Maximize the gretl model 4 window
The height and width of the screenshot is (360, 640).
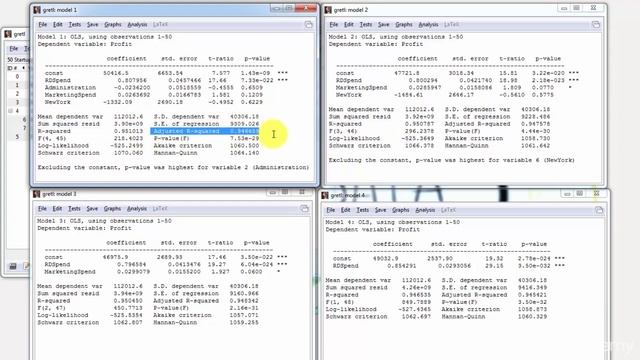coord(580,193)
